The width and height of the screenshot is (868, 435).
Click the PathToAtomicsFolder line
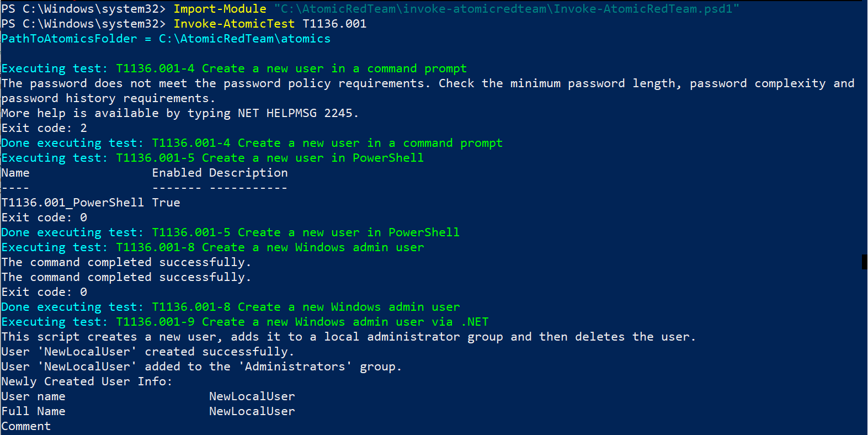click(166, 39)
